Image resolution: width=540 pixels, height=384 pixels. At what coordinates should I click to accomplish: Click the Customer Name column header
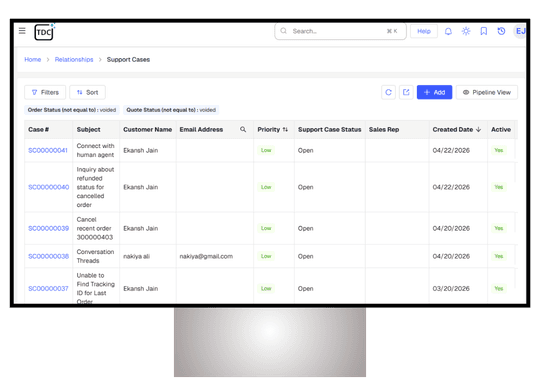click(147, 129)
